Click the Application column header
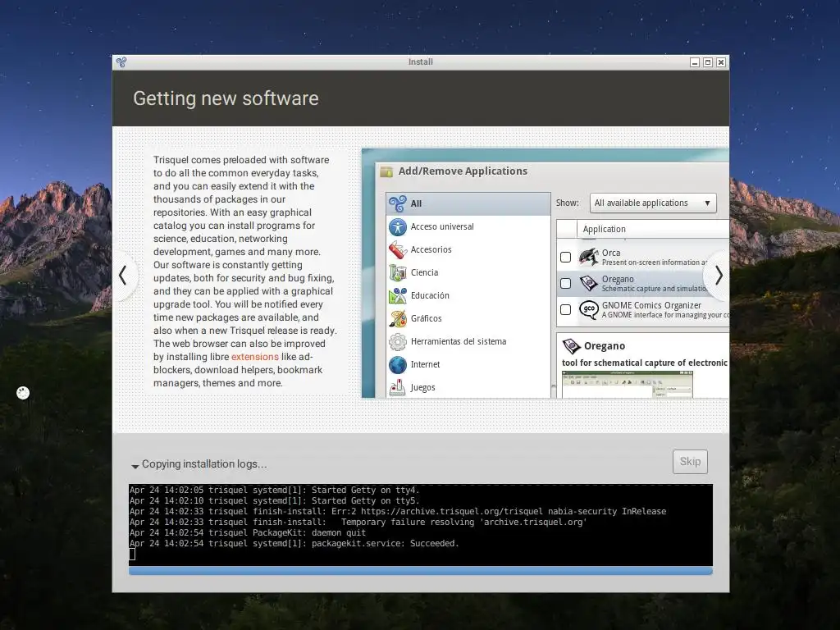 click(652, 229)
